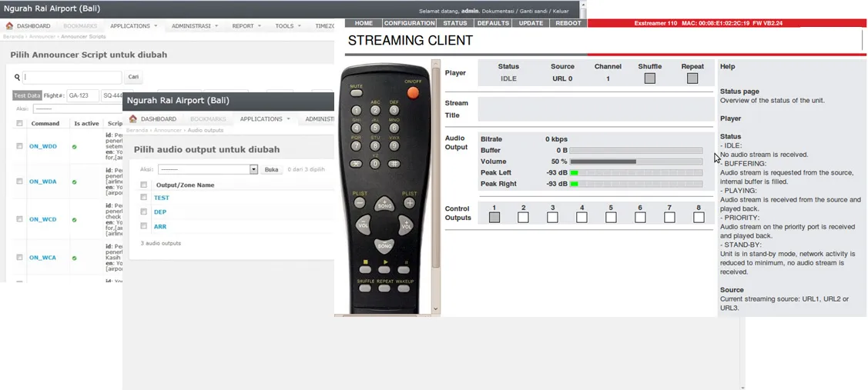Expand the ADMINISTRASI menu in the Announcer Scripts window
Image resolution: width=868 pixels, height=390 pixels.
pyautogui.click(x=194, y=26)
